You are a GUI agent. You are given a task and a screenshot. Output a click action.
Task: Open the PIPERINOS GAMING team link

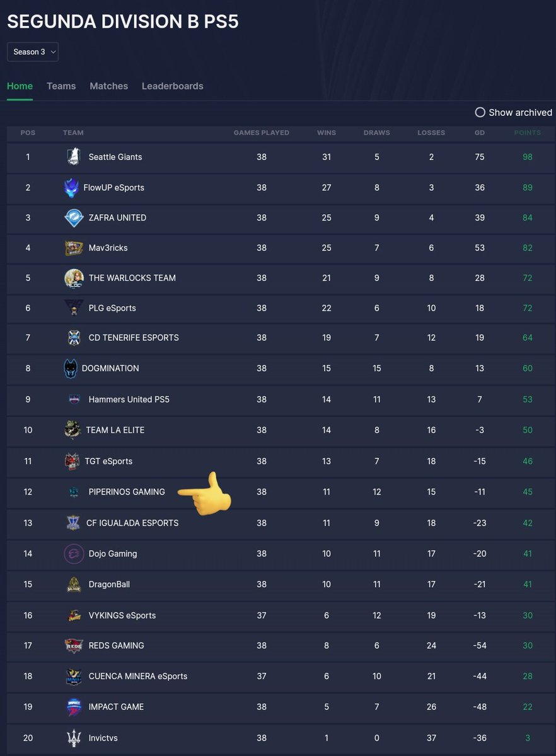point(127,491)
